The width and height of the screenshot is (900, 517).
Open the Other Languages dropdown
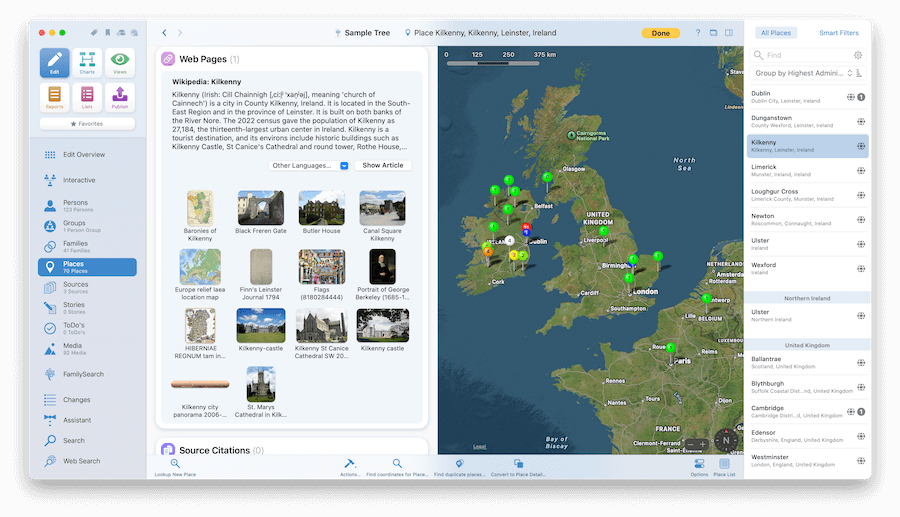point(309,165)
